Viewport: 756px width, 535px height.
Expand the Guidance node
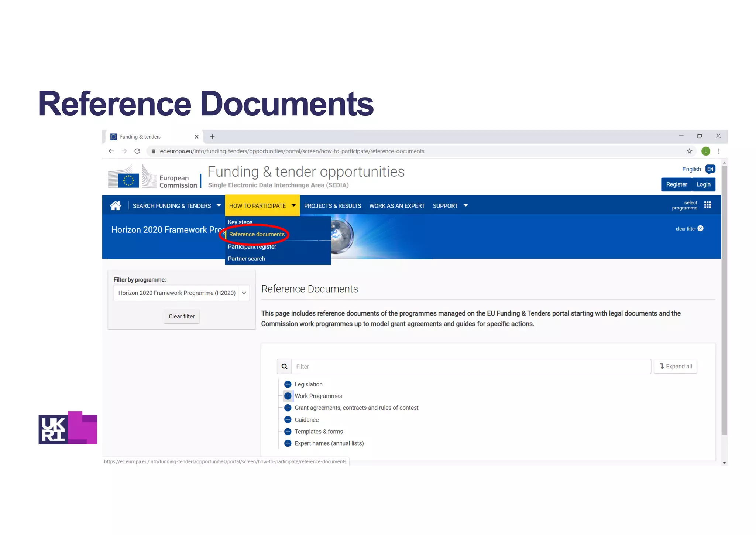point(288,420)
